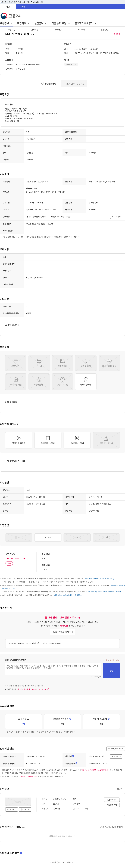The height and width of the screenshot is (868, 125).
Task: Open the company 홈페이지 button
Action: point(112,800)
